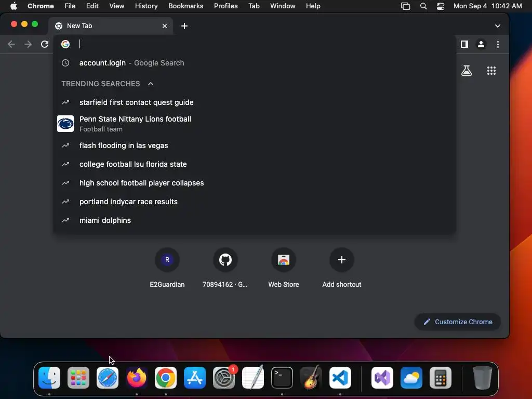Collapse the Trending Searches section

pyautogui.click(x=151, y=84)
